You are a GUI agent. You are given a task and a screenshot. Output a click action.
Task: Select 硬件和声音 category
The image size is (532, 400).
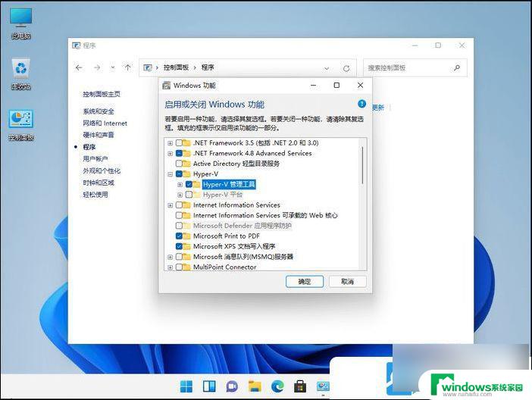point(99,135)
